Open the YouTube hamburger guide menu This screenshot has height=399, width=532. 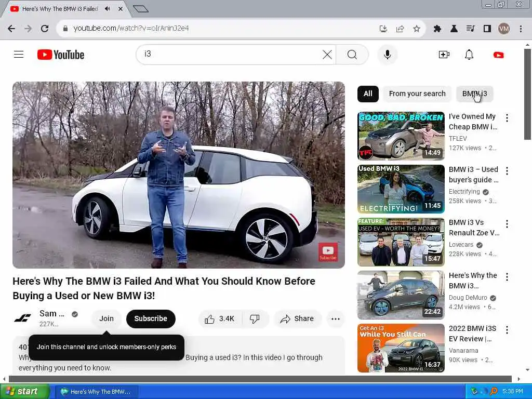(x=19, y=54)
